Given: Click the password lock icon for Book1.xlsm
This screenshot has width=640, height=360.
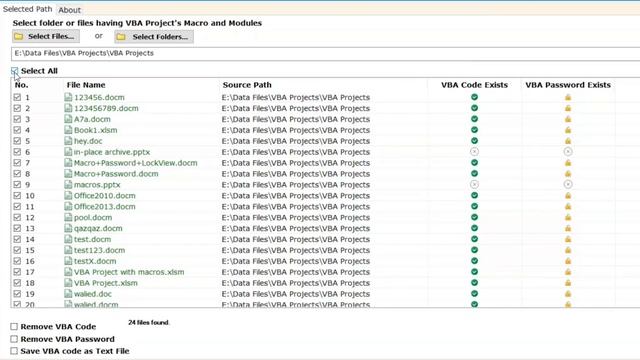Looking at the screenshot, I should coord(568,130).
